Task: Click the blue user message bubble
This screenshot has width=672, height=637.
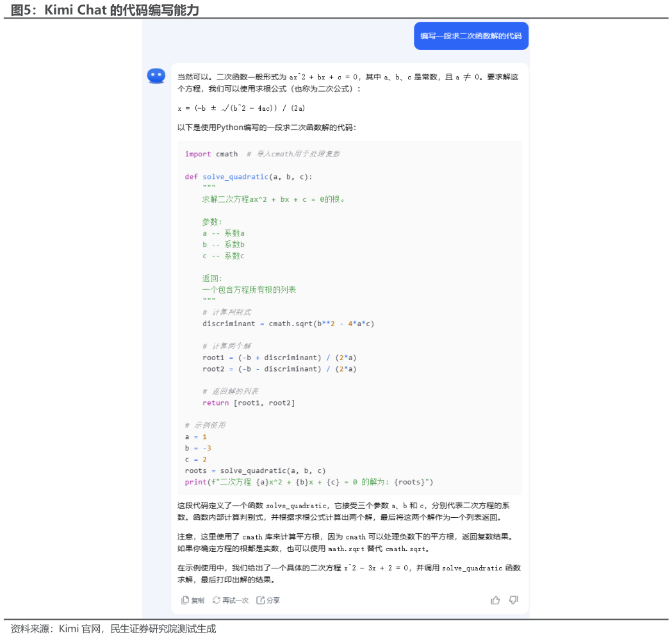Action: coord(471,36)
